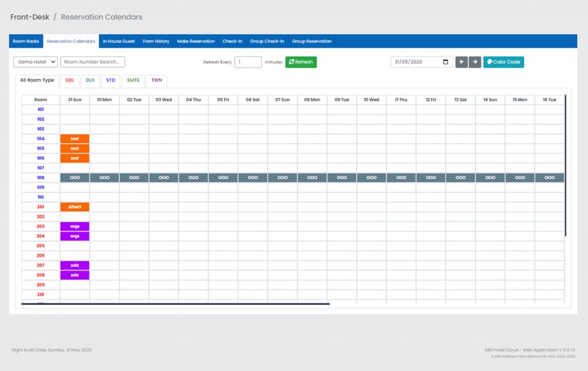The width and height of the screenshot is (588, 371).
Task: Select the purple wqe booking in room 203
Action: coord(75,226)
